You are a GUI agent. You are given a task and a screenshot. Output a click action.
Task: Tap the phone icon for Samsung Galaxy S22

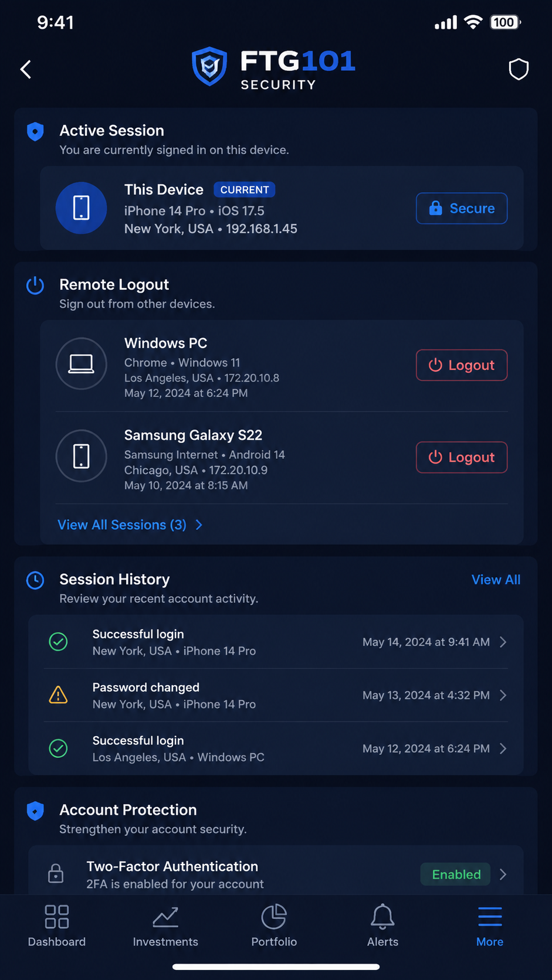[81, 456]
